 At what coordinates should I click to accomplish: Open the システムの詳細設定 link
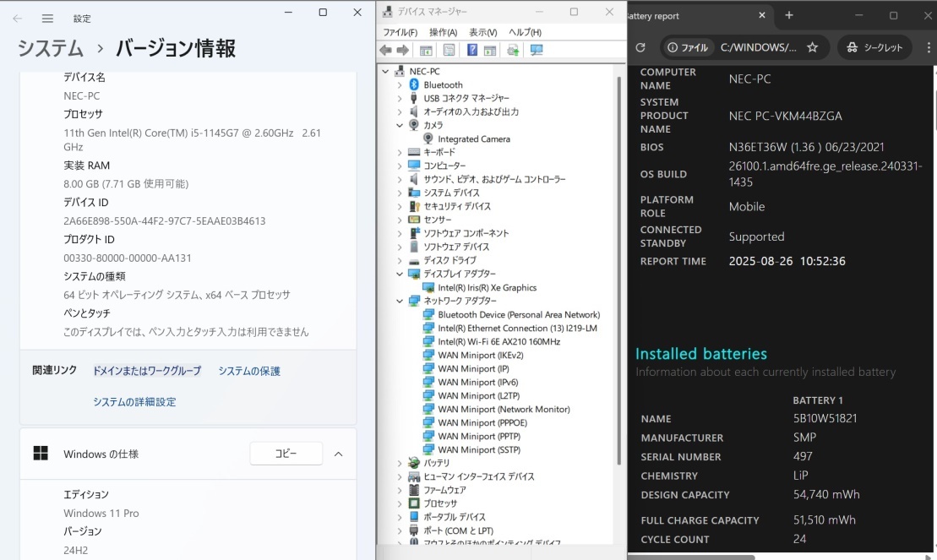[x=134, y=402]
